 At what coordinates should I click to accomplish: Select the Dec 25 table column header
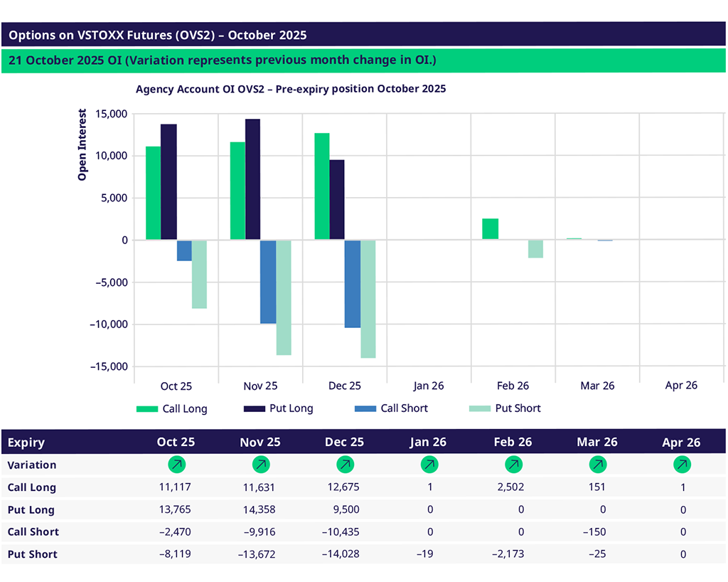tap(345, 442)
